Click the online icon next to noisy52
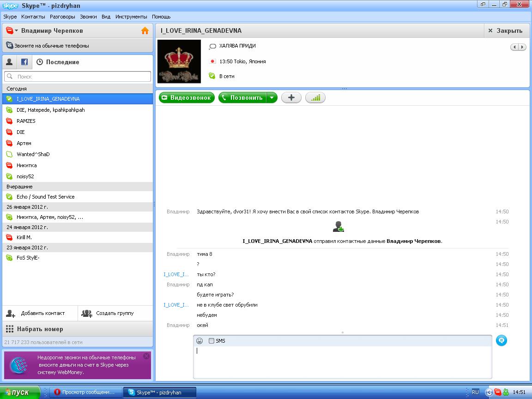Screen dimensions: 532x399 10,176
